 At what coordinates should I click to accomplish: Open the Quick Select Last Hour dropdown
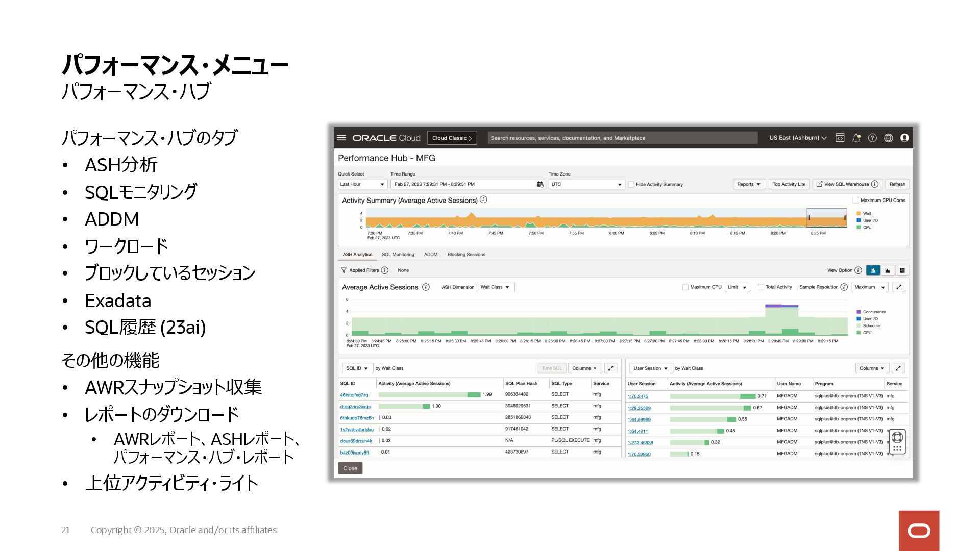362,184
